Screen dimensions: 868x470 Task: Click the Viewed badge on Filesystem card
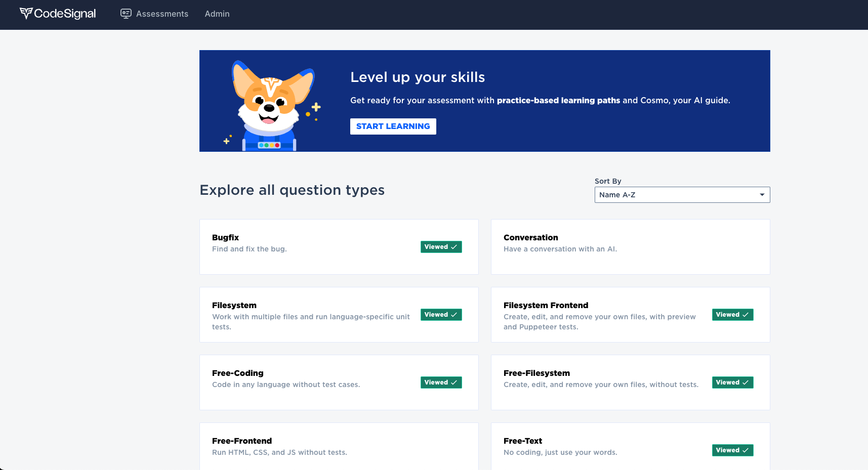[x=441, y=315]
